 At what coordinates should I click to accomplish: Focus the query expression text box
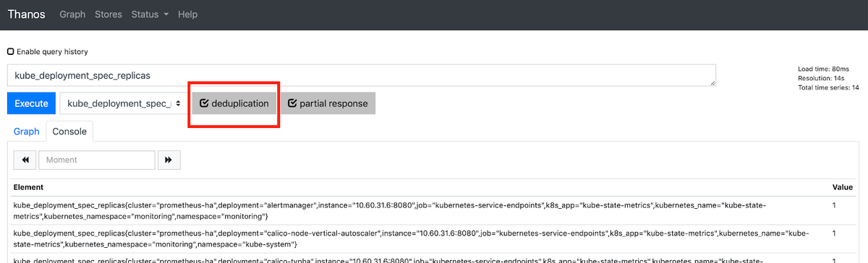(x=362, y=75)
